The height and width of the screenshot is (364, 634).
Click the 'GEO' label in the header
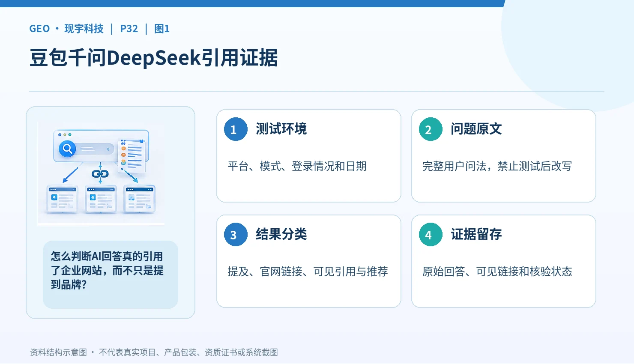click(x=39, y=29)
